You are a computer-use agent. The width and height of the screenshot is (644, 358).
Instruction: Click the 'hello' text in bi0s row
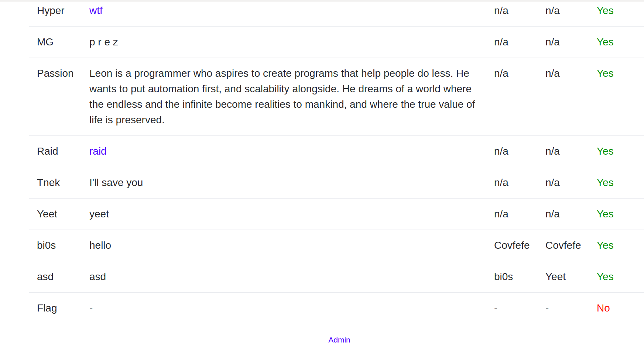(x=100, y=245)
